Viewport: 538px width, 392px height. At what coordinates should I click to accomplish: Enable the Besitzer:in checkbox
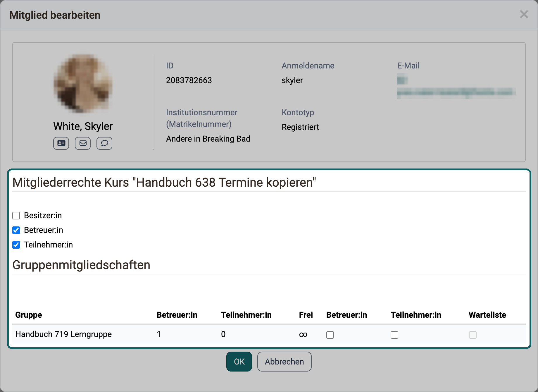click(x=16, y=216)
